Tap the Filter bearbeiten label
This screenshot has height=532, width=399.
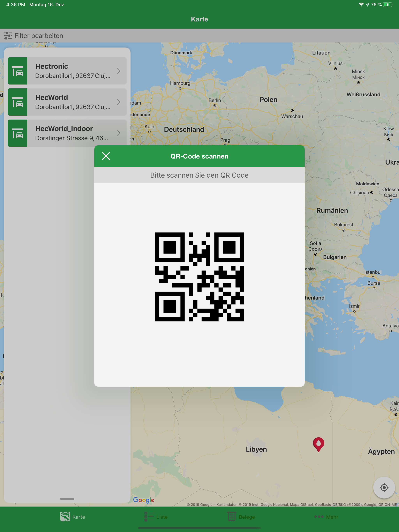click(39, 36)
